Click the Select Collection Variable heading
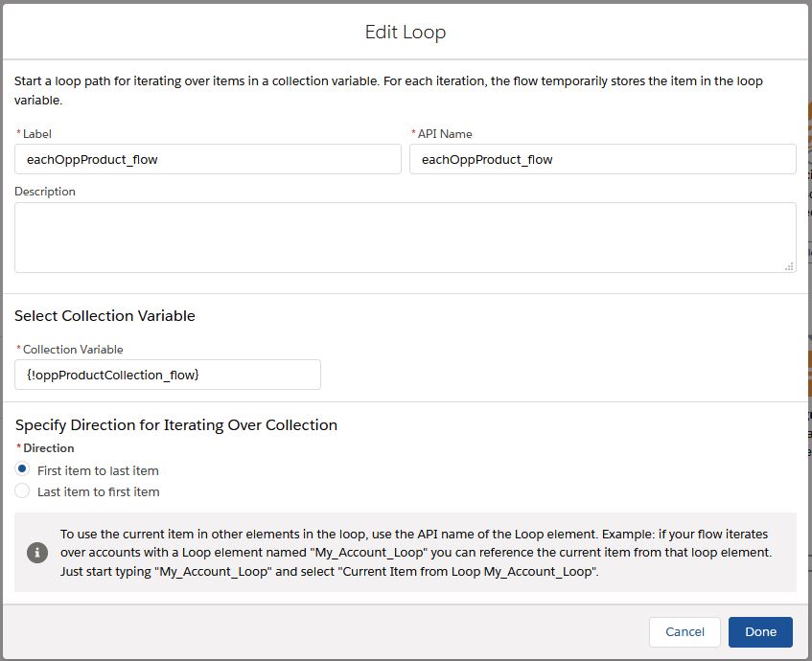The height and width of the screenshot is (661, 812). tap(104, 315)
